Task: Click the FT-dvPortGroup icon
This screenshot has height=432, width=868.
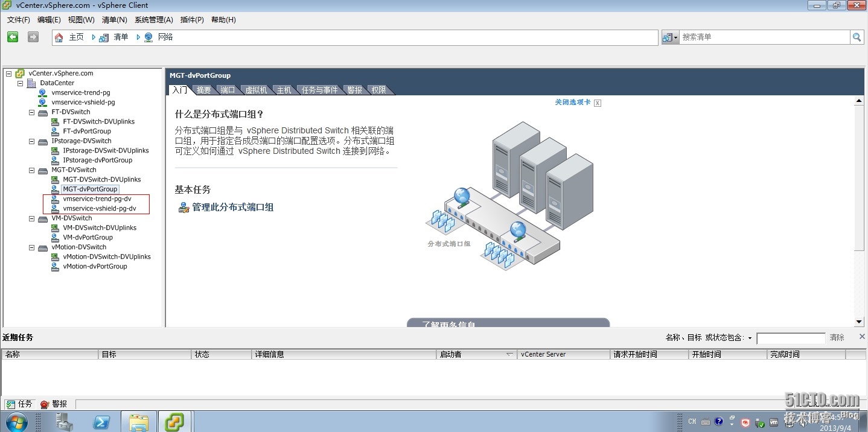Action: (55, 132)
